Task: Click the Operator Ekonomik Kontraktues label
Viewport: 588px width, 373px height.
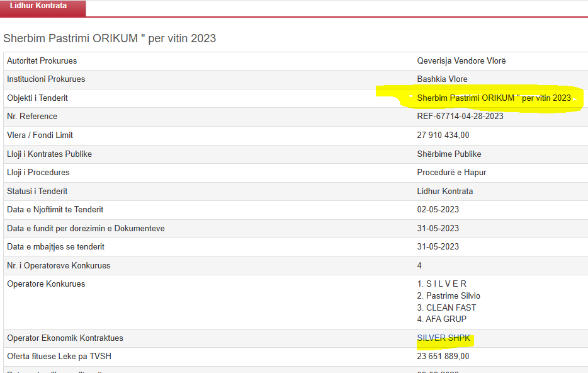Action: coord(65,338)
